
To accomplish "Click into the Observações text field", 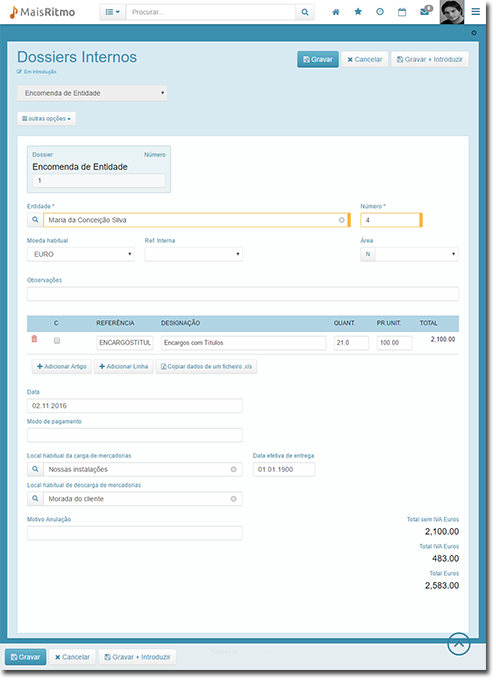I will pyautogui.click(x=243, y=294).
